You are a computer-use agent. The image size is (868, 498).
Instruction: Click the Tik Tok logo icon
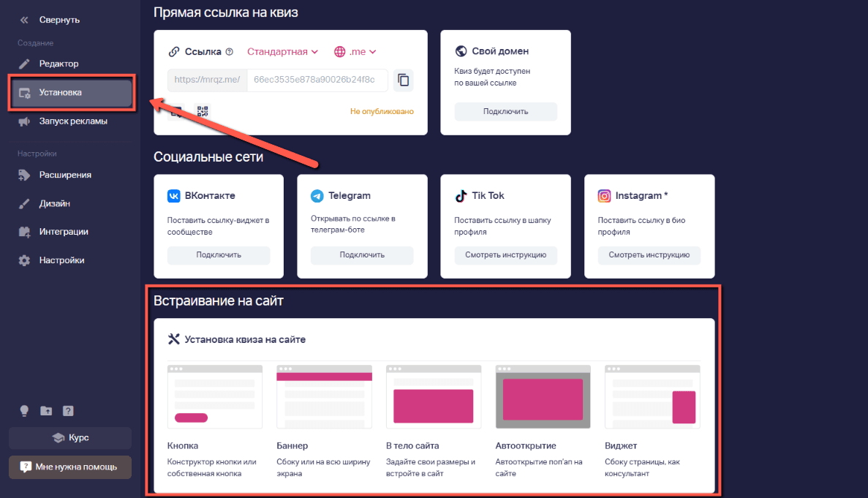[x=461, y=196]
